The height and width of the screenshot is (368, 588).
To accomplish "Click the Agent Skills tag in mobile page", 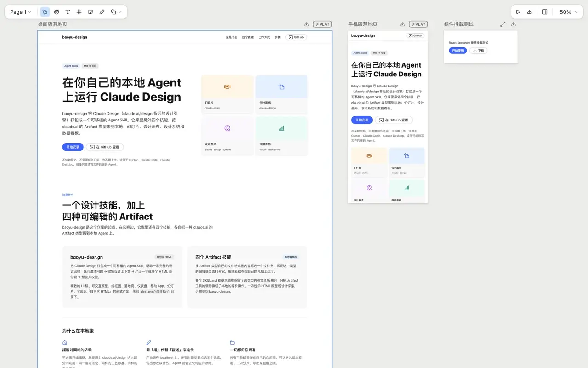I will [360, 53].
